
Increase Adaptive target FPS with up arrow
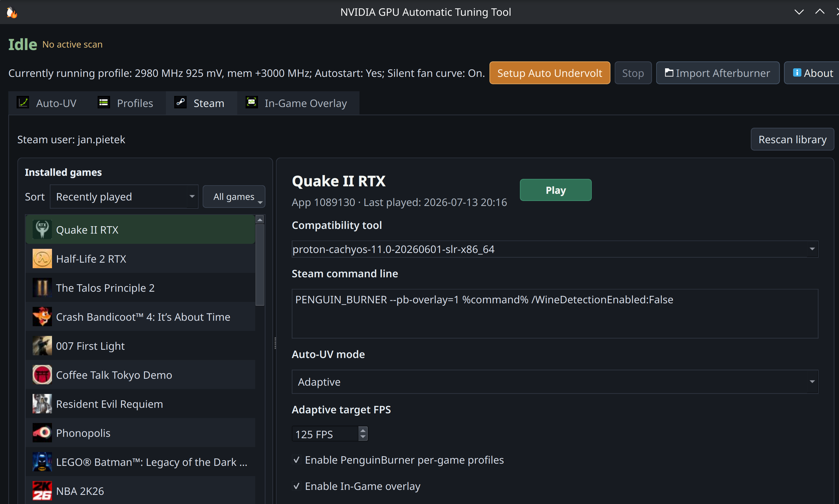pos(363,430)
